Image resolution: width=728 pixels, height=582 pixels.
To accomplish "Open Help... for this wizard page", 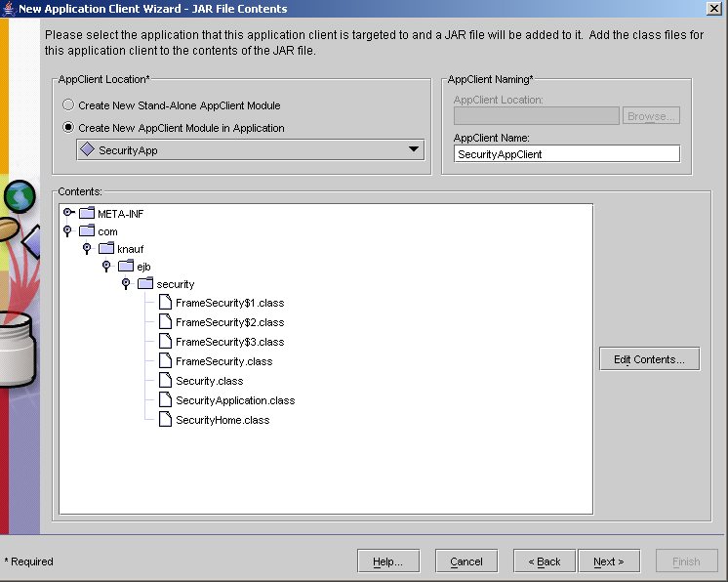I will pyautogui.click(x=388, y=561).
